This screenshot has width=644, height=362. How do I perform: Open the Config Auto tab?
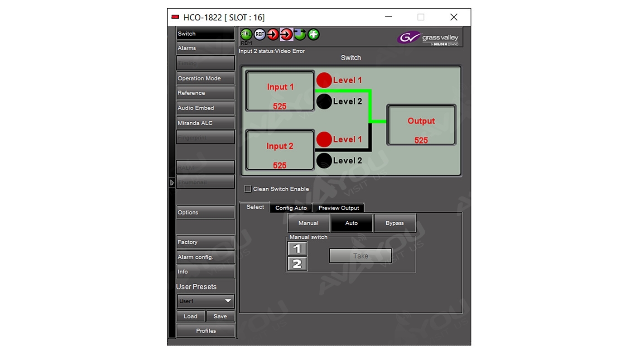291,208
